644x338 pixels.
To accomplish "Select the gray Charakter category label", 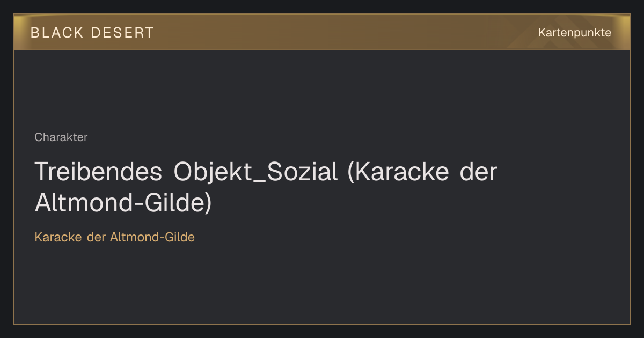I will point(61,137).
